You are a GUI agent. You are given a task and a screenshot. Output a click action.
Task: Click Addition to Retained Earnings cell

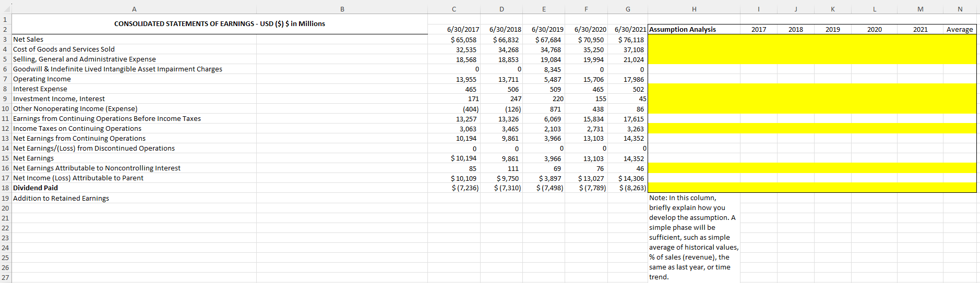click(134, 198)
